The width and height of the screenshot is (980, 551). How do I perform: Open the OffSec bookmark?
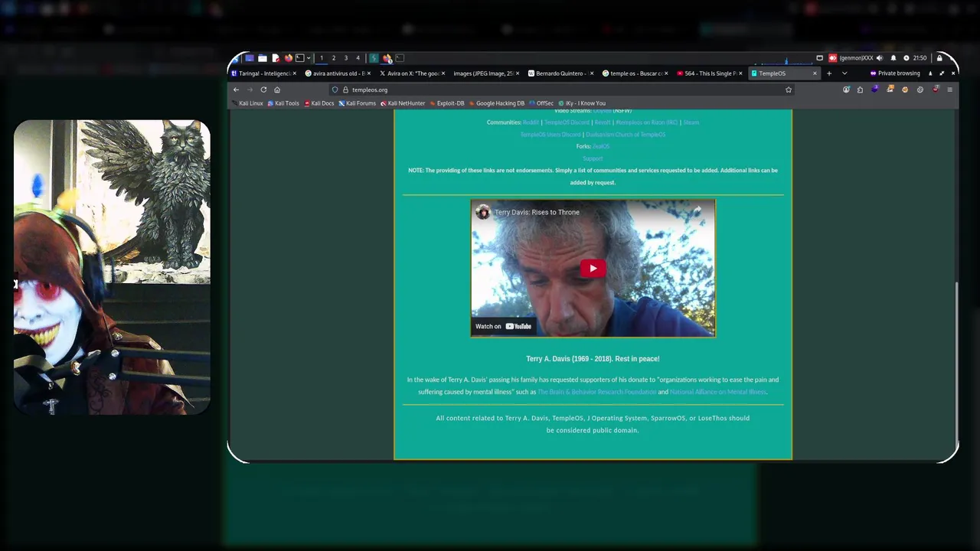pyautogui.click(x=541, y=103)
